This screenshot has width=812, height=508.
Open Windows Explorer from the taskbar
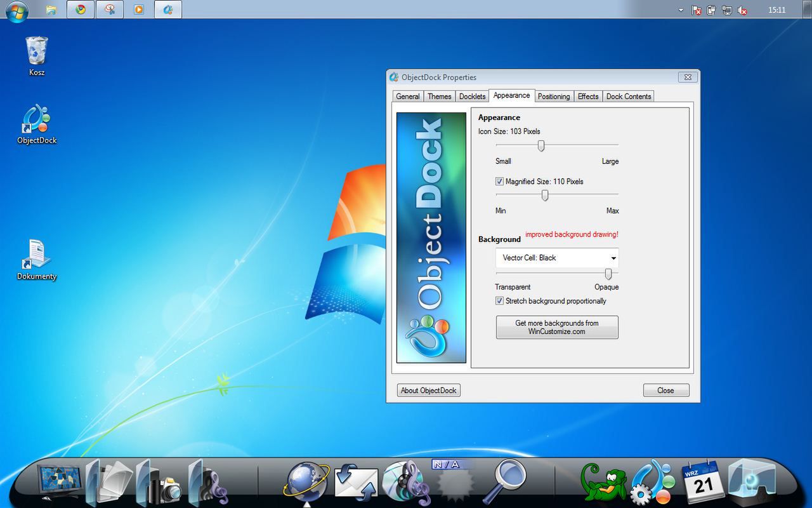(x=51, y=10)
